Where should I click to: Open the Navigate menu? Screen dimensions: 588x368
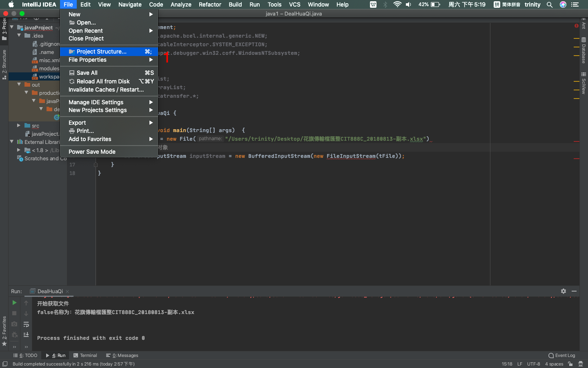coord(130,4)
